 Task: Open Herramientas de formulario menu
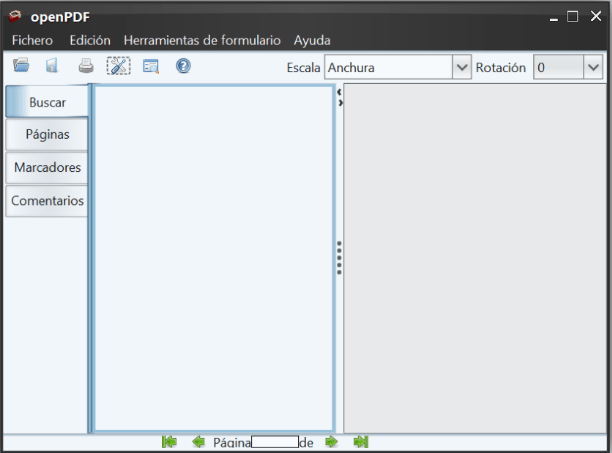(202, 41)
